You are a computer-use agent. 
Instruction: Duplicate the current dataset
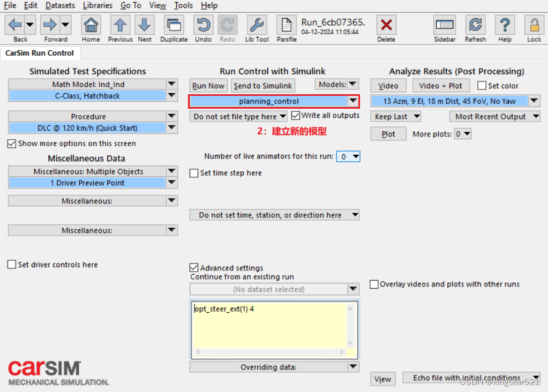pyautogui.click(x=174, y=25)
